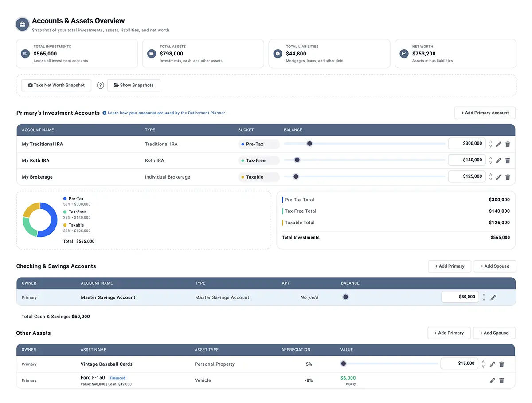Click the pencil edit icon for My Traditional IRA

pos(498,144)
